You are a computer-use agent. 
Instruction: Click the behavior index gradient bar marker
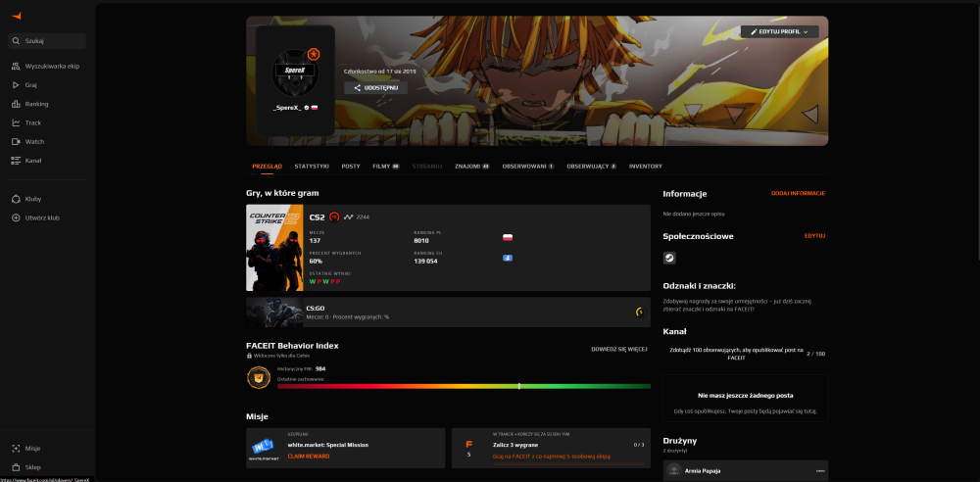[x=518, y=386]
